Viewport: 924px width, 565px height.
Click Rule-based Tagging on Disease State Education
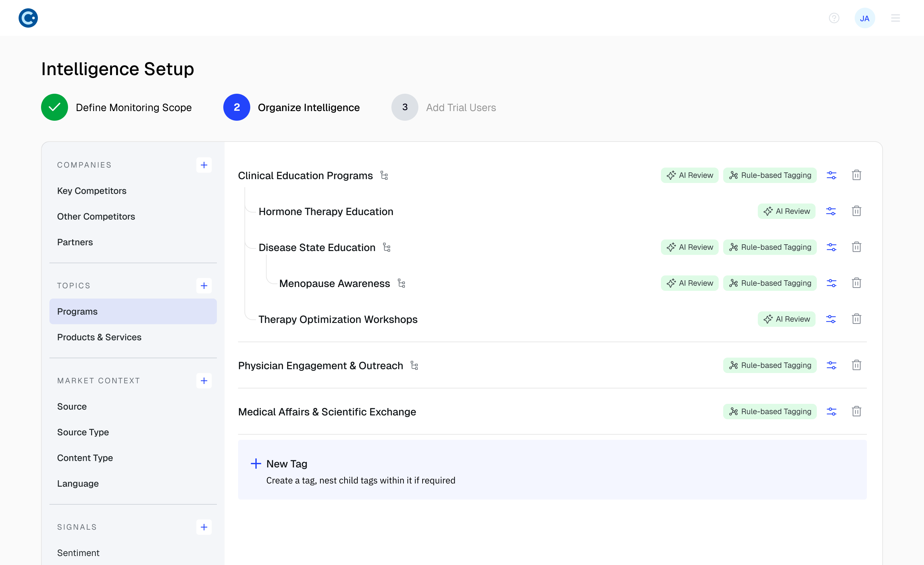coord(769,248)
